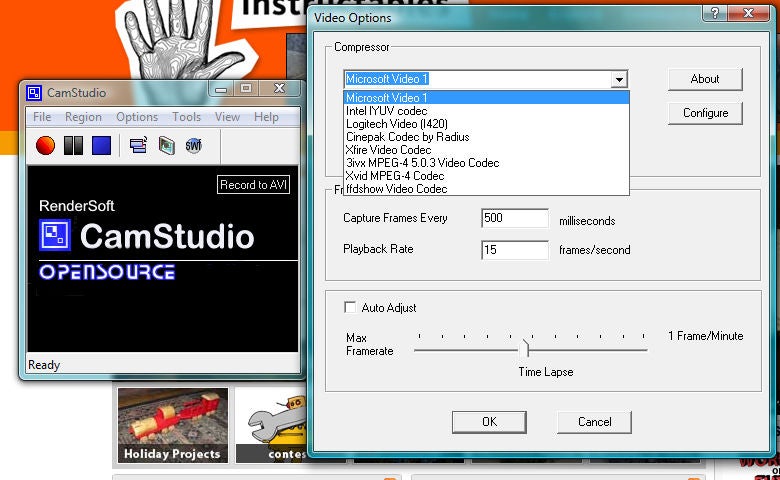This screenshot has height=480, width=780.
Task: Select ffdshow Video Codec option
Action: click(487, 189)
